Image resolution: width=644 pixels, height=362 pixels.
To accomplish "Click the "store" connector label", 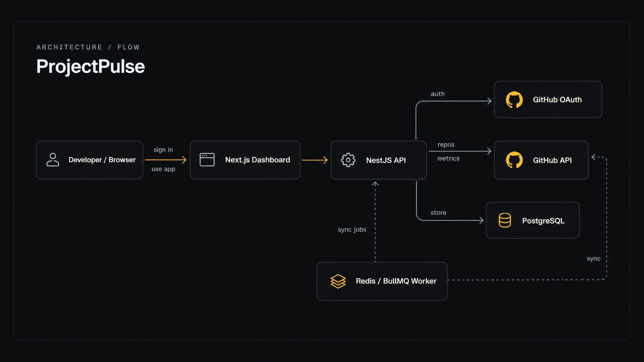I will [438, 213].
